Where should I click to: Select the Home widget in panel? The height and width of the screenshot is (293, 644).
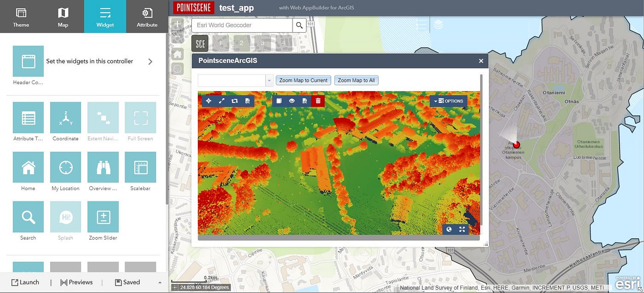point(28,167)
